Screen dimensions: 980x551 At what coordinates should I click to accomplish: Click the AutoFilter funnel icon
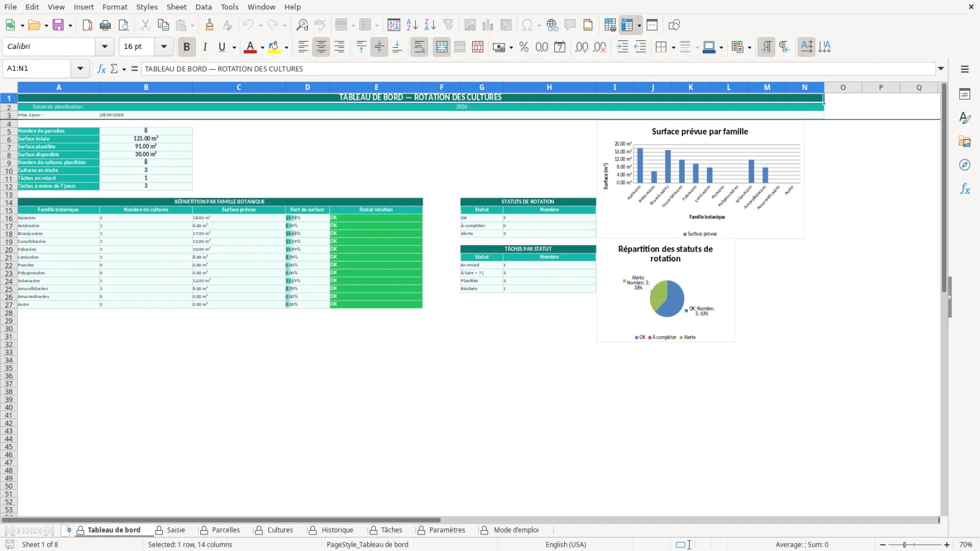[x=448, y=25]
